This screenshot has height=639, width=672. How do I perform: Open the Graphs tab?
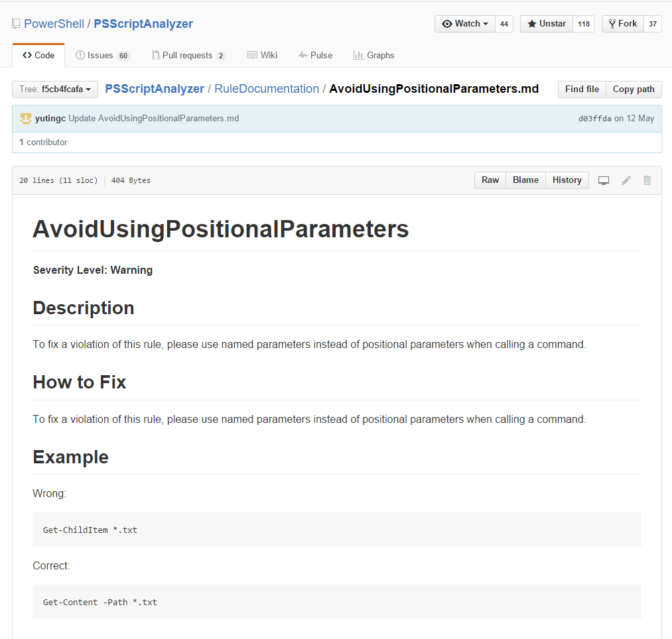pyautogui.click(x=373, y=55)
